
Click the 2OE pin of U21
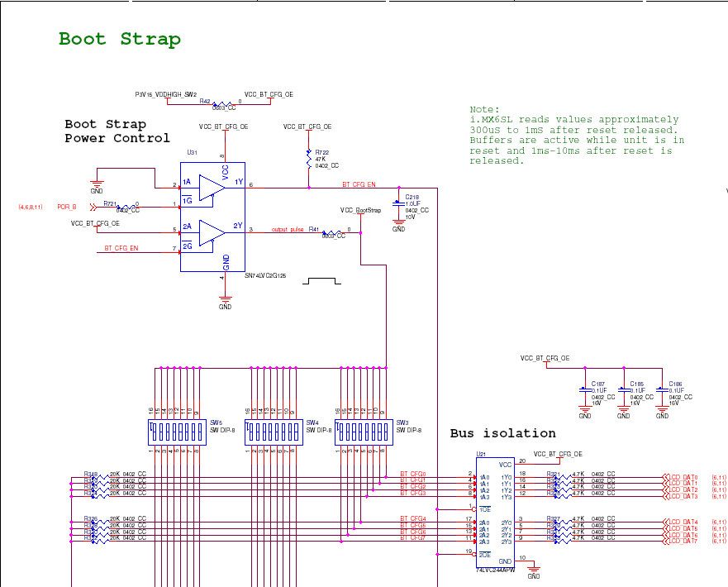[485, 555]
